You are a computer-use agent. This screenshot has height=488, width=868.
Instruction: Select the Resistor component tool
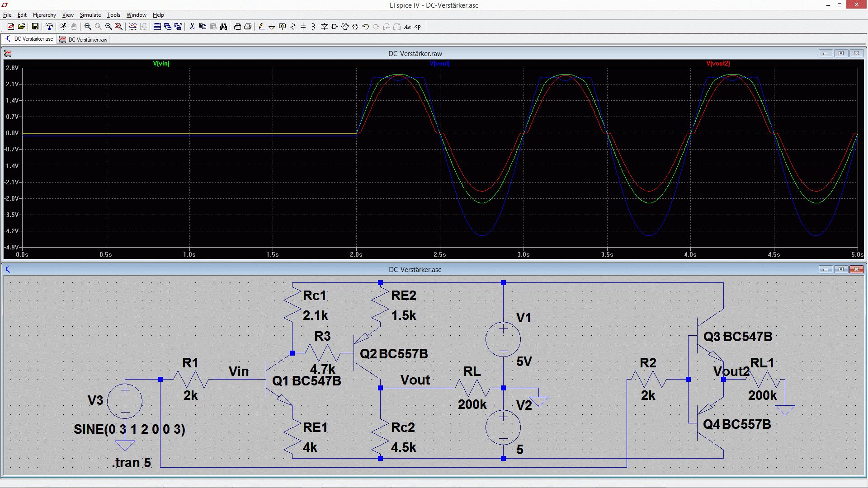(x=292, y=27)
